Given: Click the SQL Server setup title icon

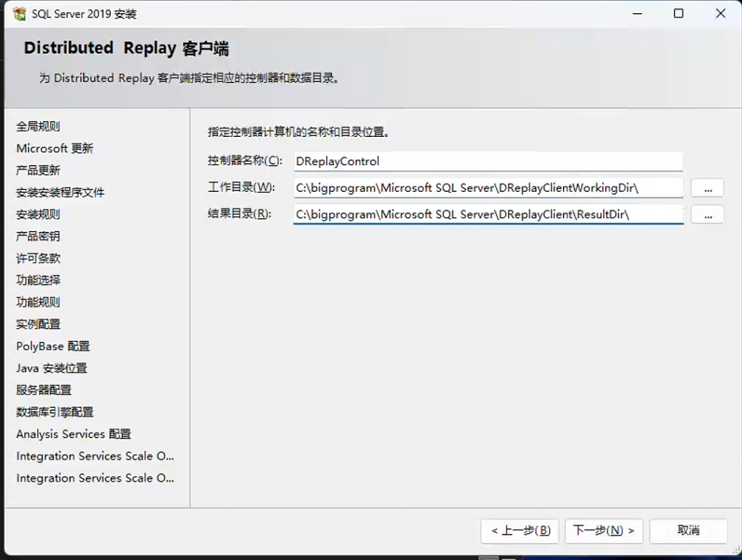Looking at the screenshot, I should [20, 14].
